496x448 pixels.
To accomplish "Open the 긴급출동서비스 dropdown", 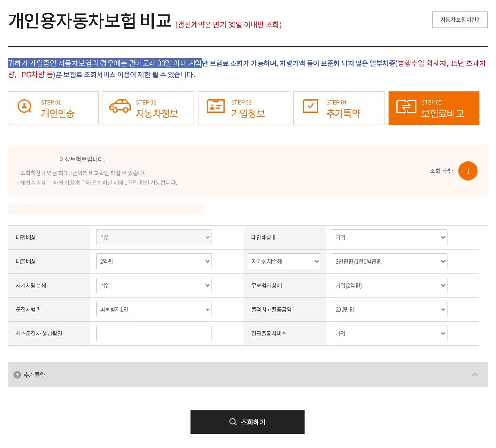I will (389, 334).
